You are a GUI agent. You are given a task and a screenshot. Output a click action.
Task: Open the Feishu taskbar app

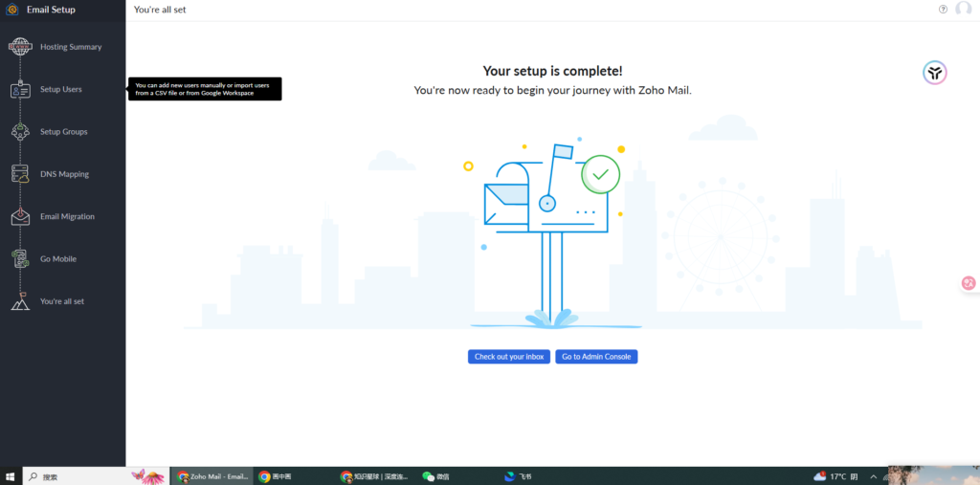click(518, 476)
